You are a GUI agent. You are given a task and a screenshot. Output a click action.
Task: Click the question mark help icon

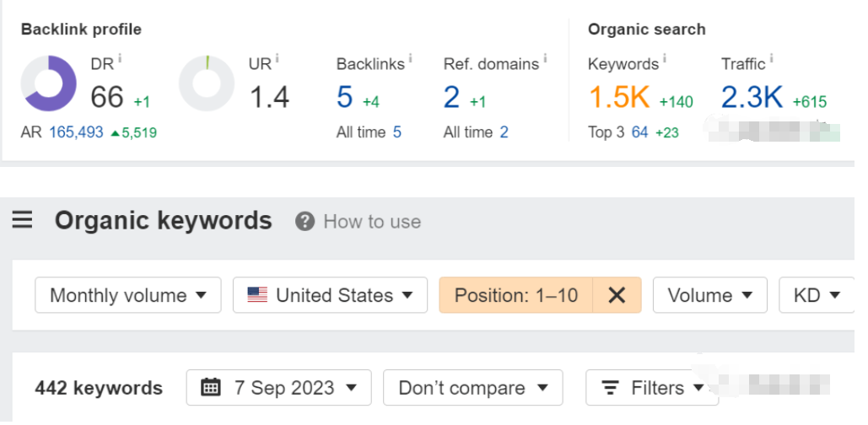[x=305, y=221]
